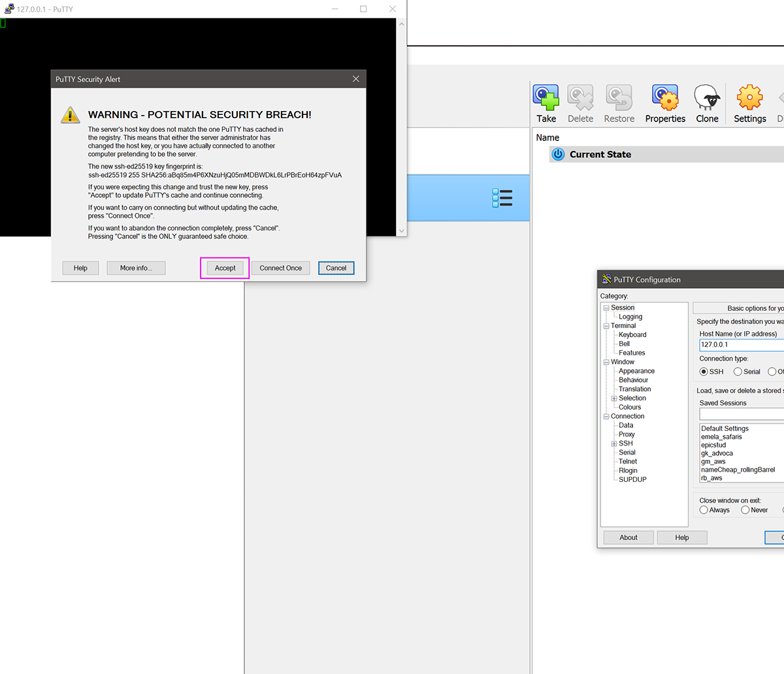
Task: Open the Behaviour category
Action: click(x=634, y=380)
